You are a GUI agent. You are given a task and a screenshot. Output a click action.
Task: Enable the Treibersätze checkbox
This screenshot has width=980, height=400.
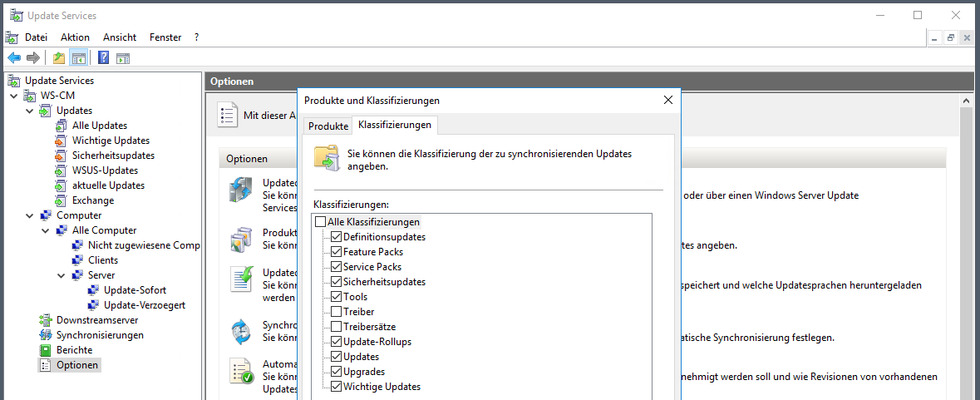(337, 327)
